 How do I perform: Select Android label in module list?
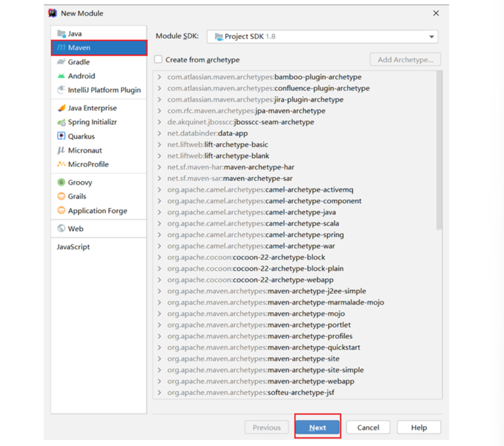pyautogui.click(x=81, y=76)
